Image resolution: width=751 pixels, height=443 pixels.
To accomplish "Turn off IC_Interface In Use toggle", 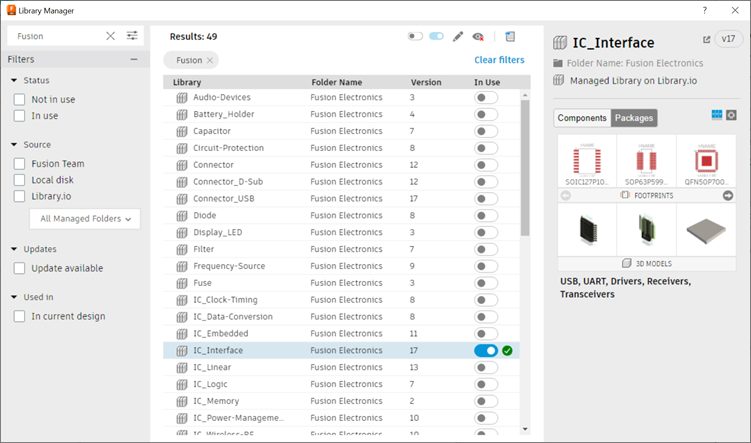I will point(486,351).
